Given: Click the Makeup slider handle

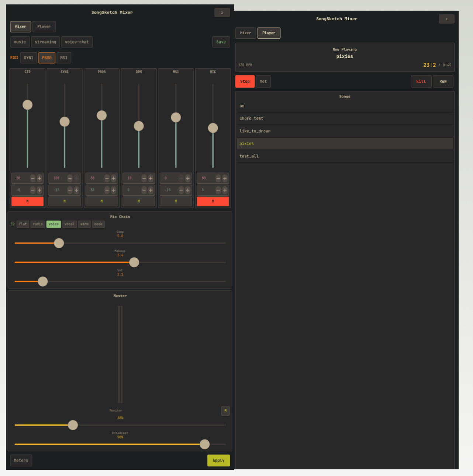Looking at the screenshot, I should (x=134, y=262).
